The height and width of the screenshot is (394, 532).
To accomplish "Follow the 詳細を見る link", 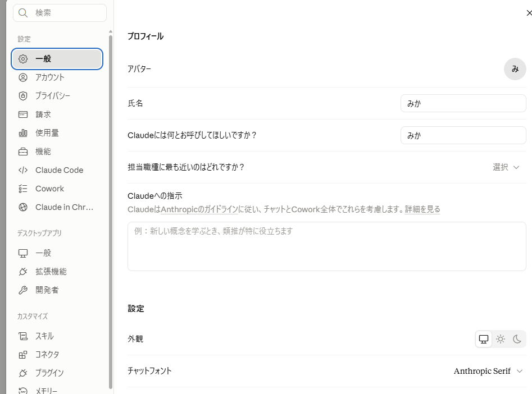I will pyautogui.click(x=422, y=209).
